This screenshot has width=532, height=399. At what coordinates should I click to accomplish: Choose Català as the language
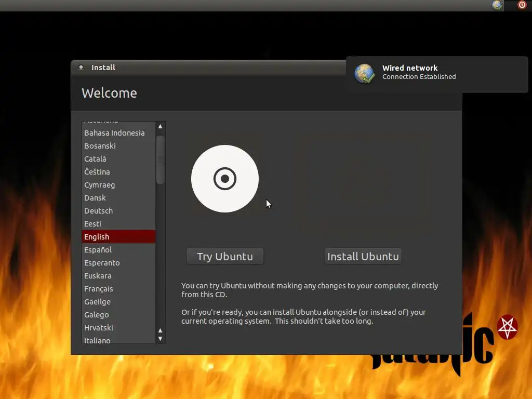pos(118,159)
